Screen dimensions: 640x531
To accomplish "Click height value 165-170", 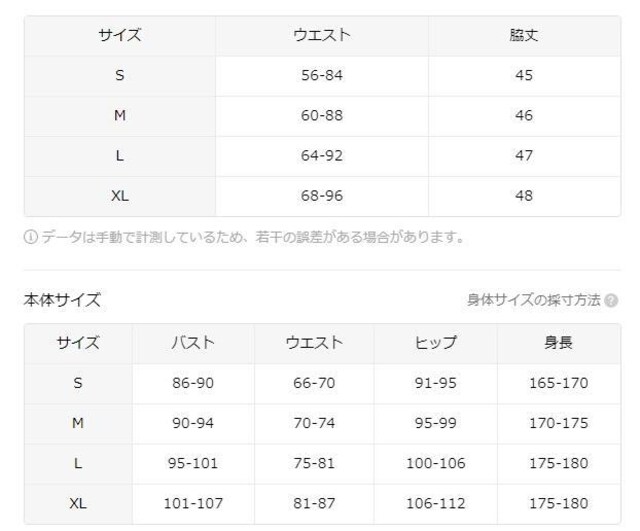I will pyautogui.click(x=558, y=383).
